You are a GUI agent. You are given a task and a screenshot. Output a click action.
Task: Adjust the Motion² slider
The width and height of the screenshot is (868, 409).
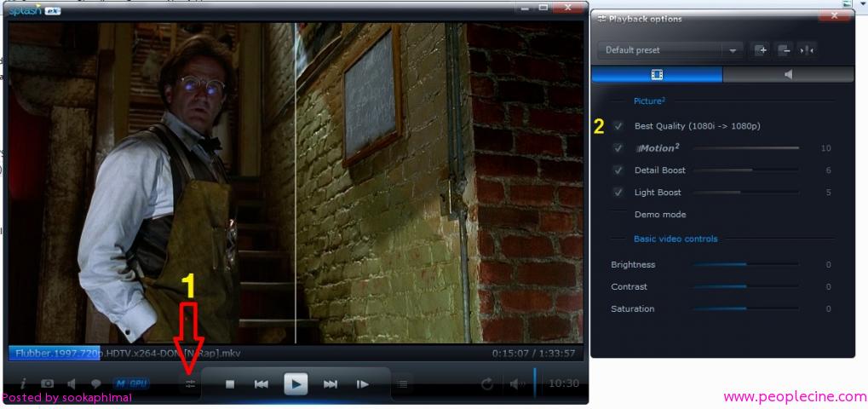click(x=746, y=147)
